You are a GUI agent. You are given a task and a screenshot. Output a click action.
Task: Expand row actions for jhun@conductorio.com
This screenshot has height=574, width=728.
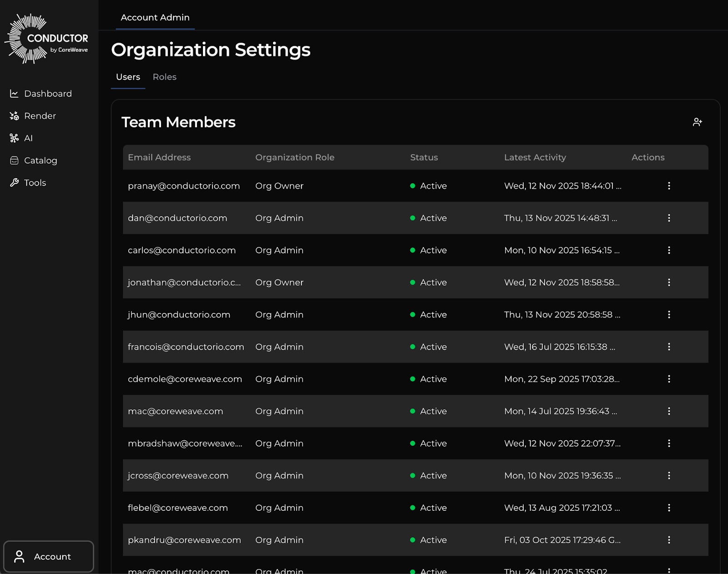pyautogui.click(x=669, y=315)
